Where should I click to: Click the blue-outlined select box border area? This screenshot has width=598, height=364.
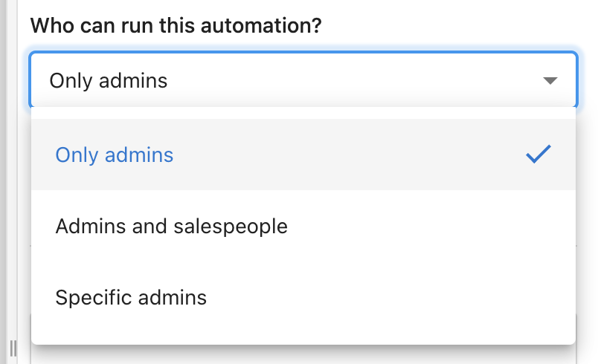(303, 80)
